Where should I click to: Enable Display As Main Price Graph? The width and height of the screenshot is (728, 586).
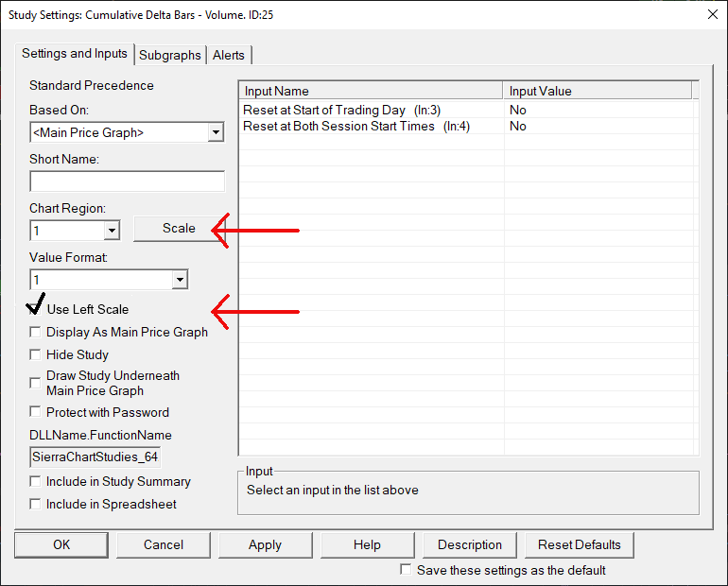pyautogui.click(x=35, y=332)
